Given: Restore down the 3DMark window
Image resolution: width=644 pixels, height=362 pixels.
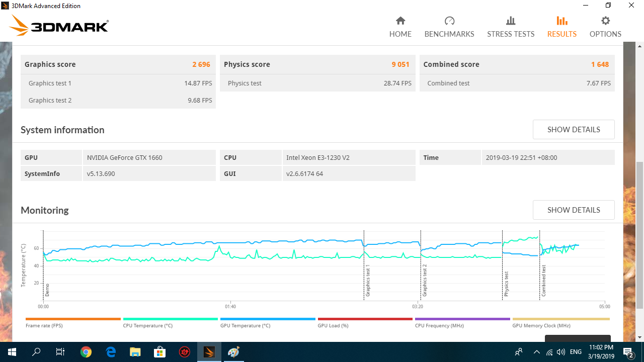Looking at the screenshot, I should pyautogui.click(x=608, y=6).
